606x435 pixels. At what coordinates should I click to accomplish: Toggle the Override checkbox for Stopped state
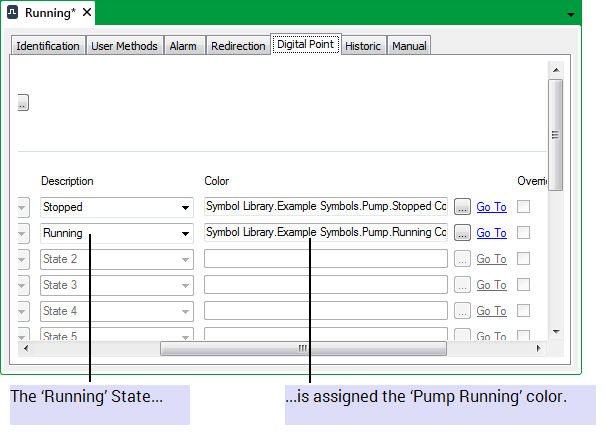click(523, 207)
